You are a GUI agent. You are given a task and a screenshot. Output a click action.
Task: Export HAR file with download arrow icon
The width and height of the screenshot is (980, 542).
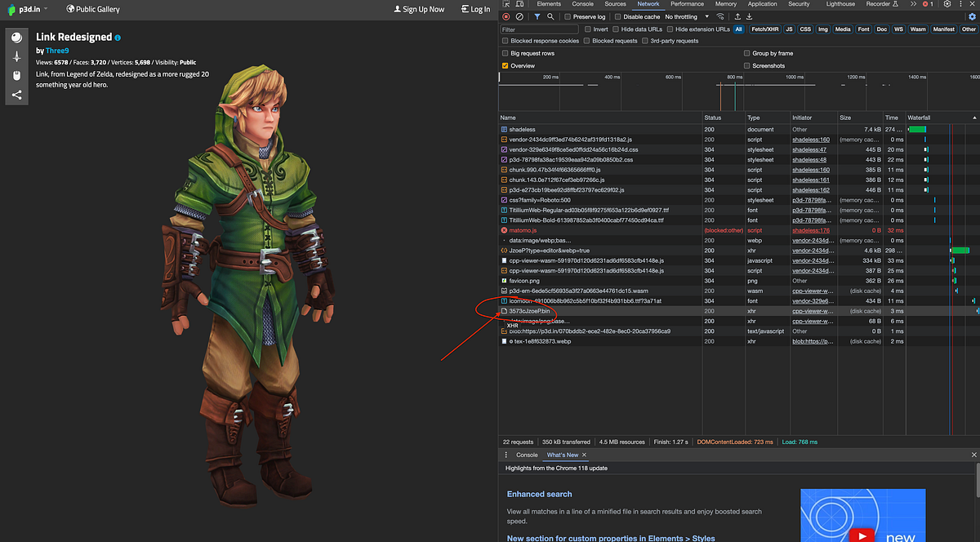(750, 16)
